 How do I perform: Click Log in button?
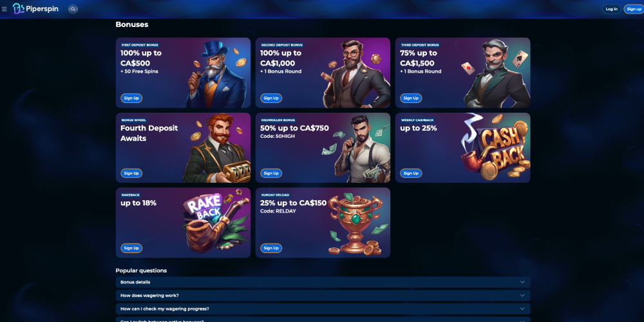pos(612,9)
